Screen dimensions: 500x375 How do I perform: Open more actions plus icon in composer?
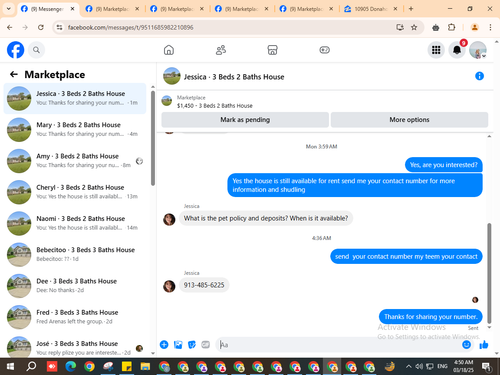(164, 345)
